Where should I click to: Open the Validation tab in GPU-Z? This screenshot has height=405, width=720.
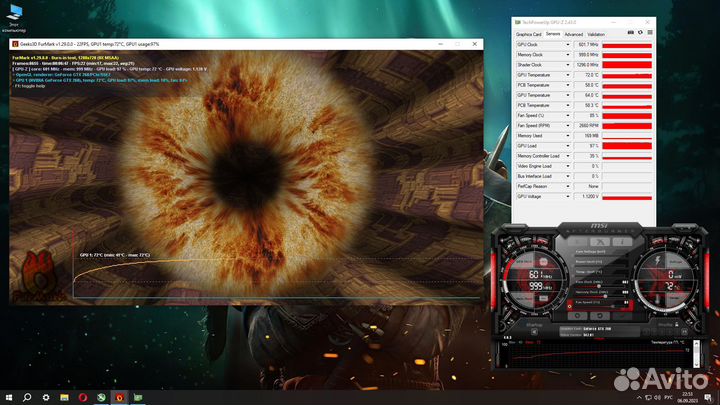596,34
